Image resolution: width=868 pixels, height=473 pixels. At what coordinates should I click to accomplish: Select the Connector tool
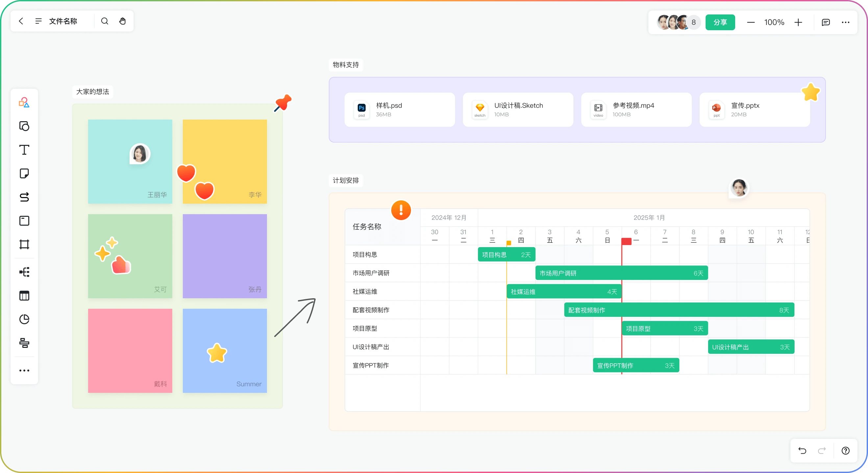(24, 197)
